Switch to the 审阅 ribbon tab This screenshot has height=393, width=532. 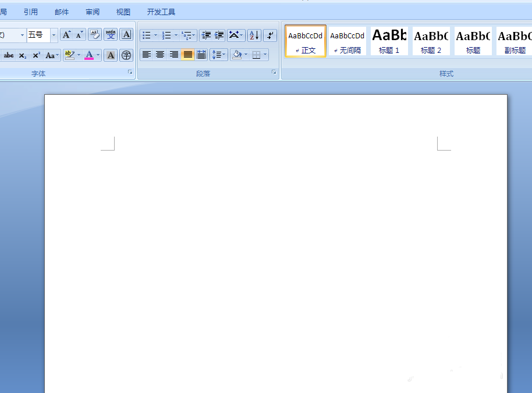[x=92, y=12]
